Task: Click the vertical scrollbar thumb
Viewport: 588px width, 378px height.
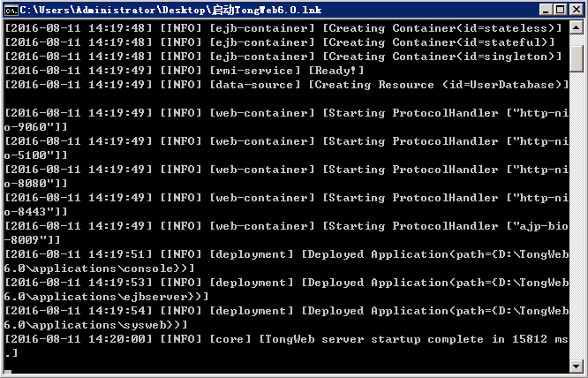Action: point(577,57)
